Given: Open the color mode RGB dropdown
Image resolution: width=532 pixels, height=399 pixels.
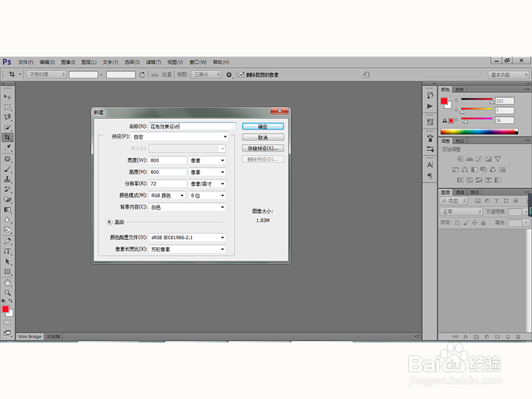Looking at the screenshot, I should [168, 196].
